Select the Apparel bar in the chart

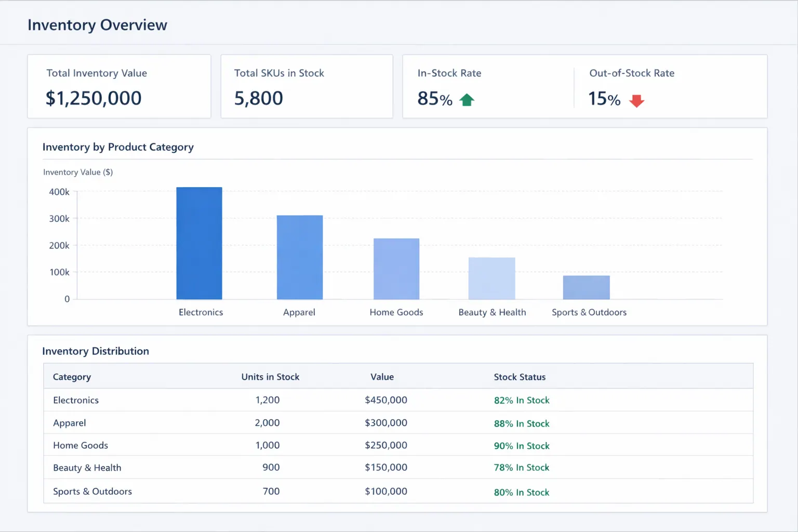(299, 256)
